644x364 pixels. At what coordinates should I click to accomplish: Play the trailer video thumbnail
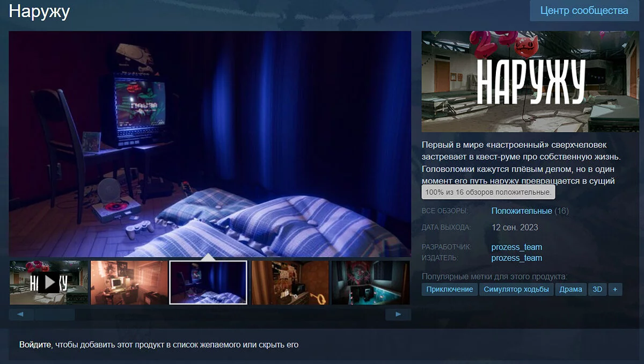(49, 282)
